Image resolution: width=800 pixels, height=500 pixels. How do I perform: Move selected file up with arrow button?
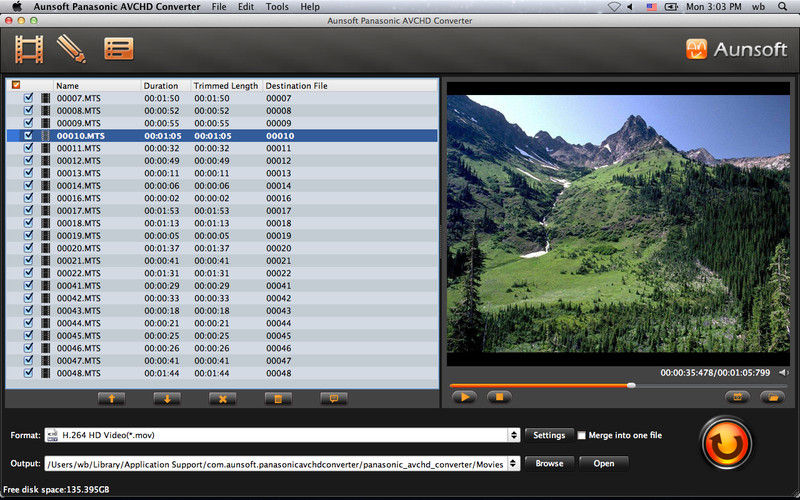click(111, 398)
